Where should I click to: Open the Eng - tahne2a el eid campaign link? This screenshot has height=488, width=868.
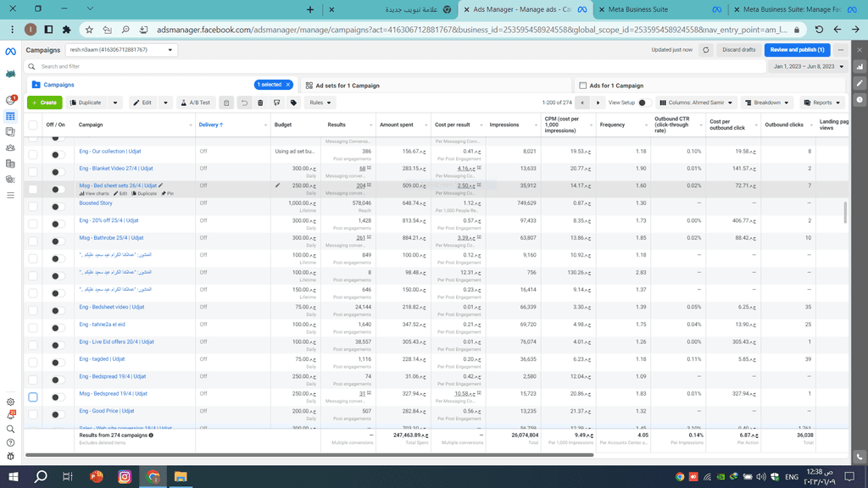coord(102,324)
